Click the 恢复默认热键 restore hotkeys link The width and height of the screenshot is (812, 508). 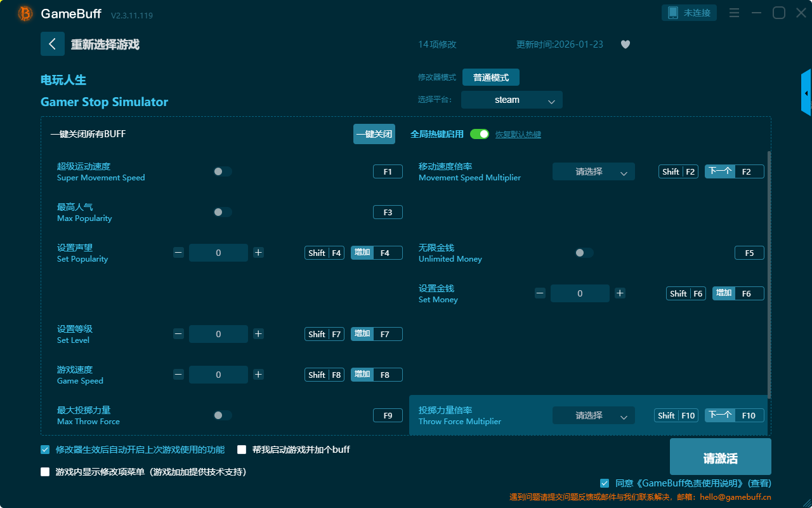(518, 135)
